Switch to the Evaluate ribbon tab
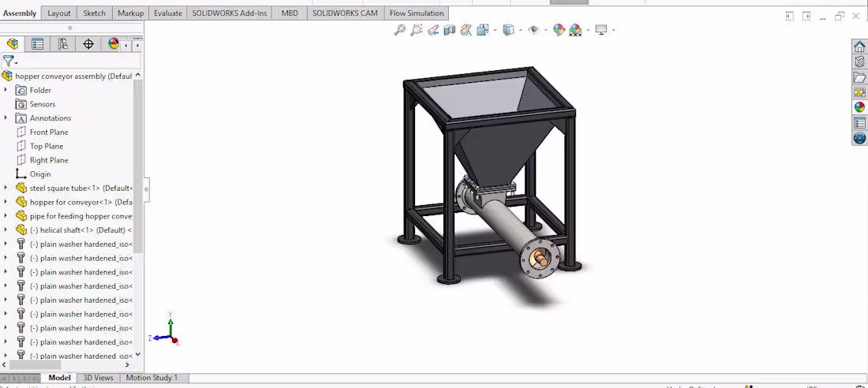This screenshot has width=868, height=388. [x=168, y=13]
